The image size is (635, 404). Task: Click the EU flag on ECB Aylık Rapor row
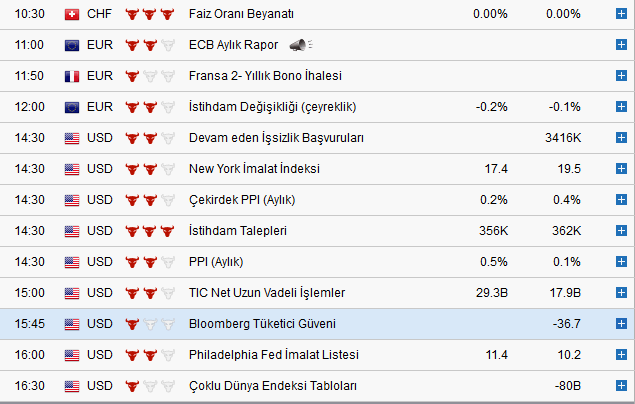click(72, 45)
